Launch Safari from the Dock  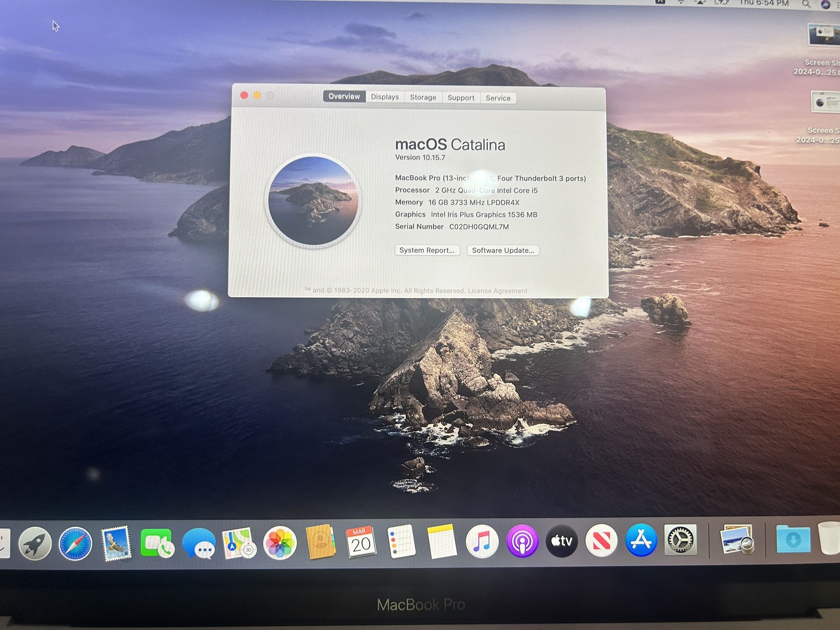coord(76,543)
